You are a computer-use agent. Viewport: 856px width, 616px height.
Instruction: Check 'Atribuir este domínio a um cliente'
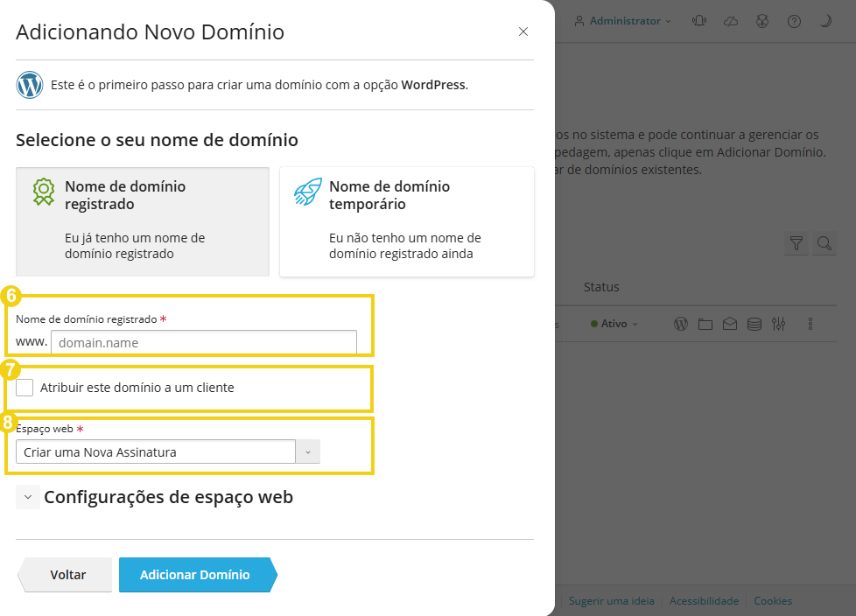pos(24,386)
